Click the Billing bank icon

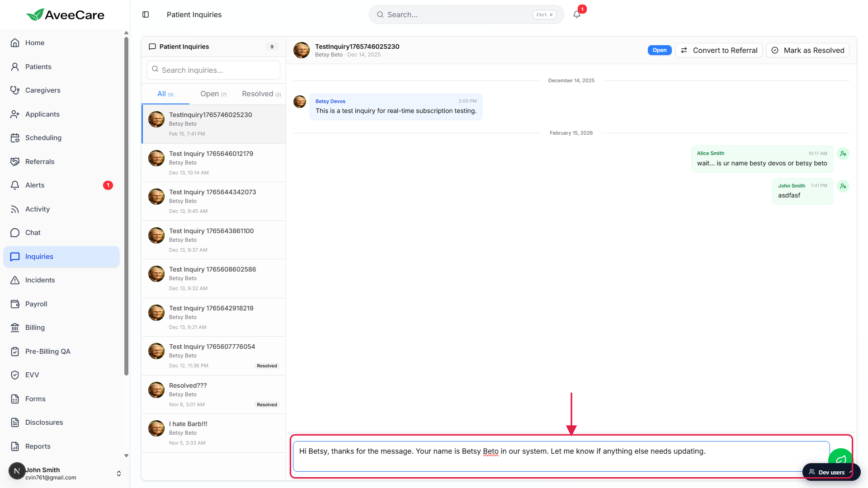tap(15, 328)
